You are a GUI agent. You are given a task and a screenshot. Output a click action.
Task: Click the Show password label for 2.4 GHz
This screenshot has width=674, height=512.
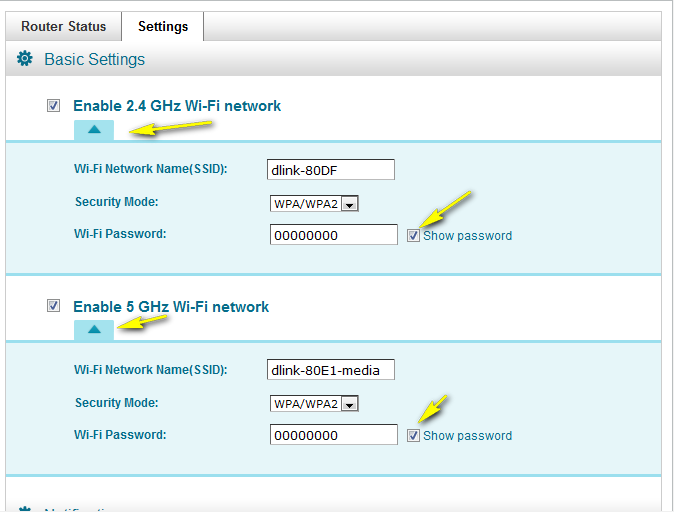pyautogui.click(x=467, y=236)
